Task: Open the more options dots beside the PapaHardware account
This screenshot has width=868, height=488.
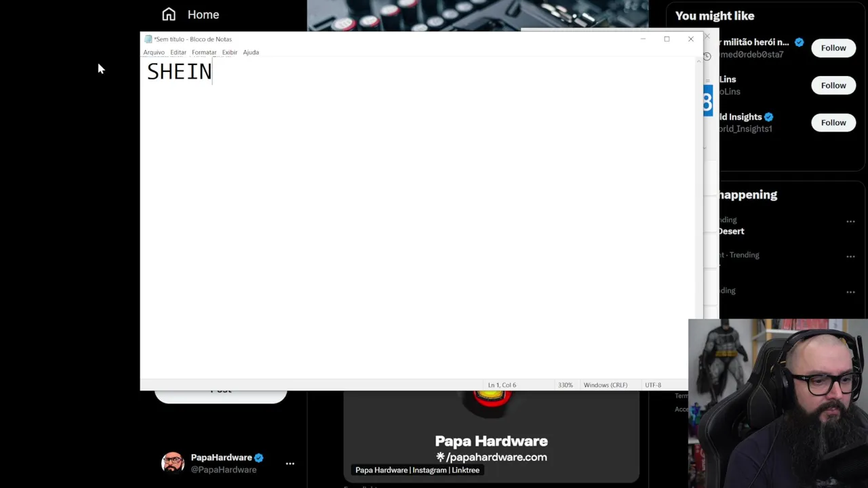Action: [290, 464]
